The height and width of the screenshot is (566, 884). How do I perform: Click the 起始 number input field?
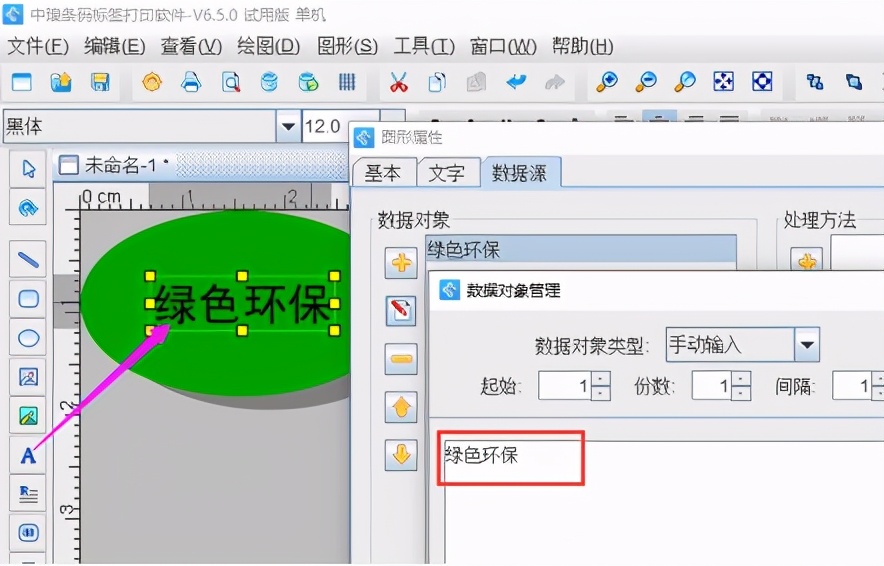click(x=564, y=386)
